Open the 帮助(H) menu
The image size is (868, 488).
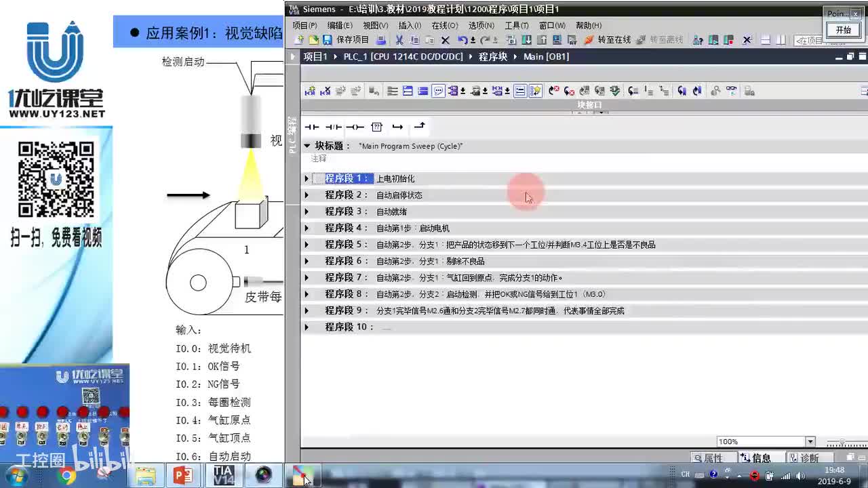589,25
